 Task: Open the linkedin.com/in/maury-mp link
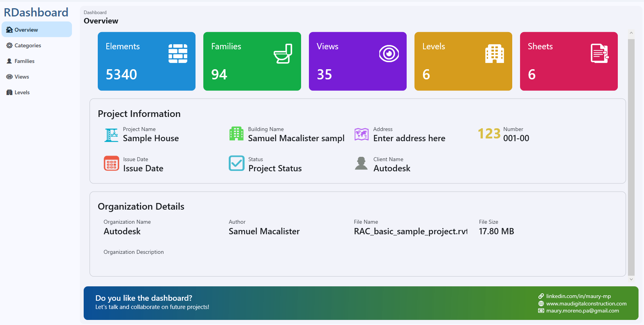(578, 296)
